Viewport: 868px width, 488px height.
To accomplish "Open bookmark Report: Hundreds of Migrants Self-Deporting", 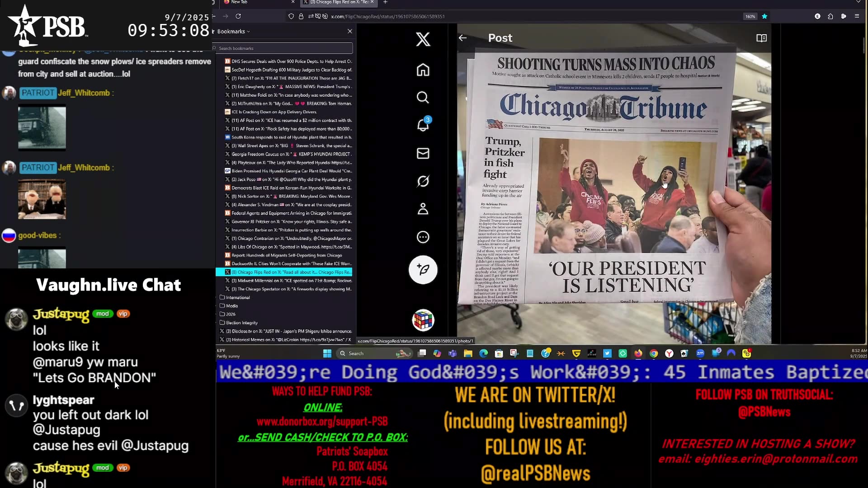I will click(283, 255).
